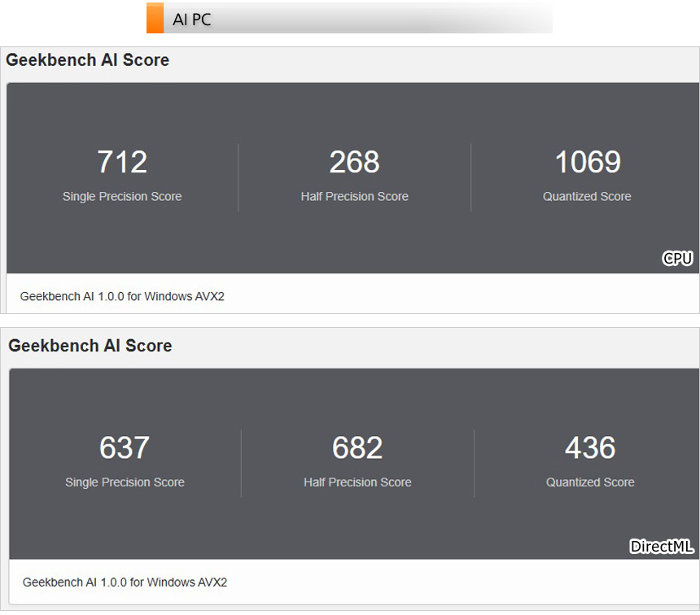
Task: Select the 268 half precision value
Action: (354, 162)
